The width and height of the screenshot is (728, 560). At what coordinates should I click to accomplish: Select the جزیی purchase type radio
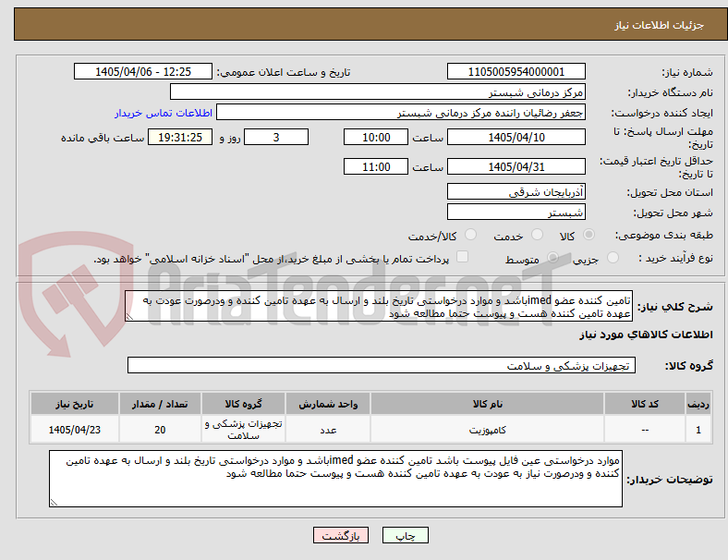pos(613,257)
